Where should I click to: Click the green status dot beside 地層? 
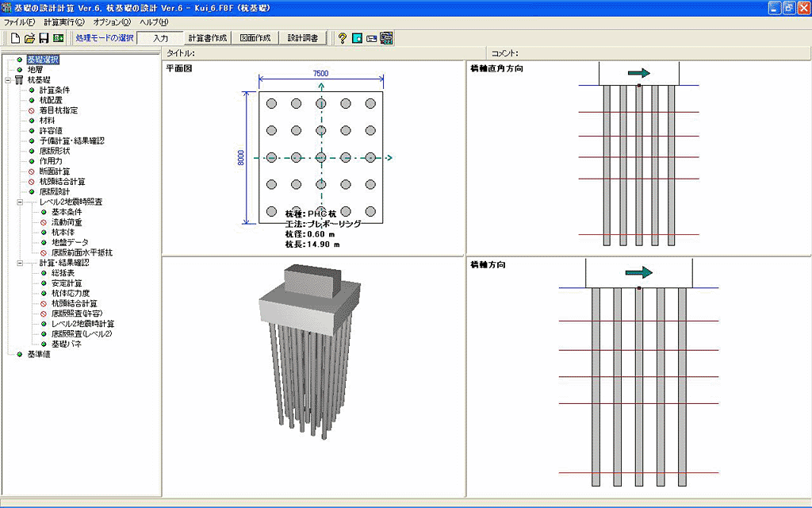coord(20,70)
